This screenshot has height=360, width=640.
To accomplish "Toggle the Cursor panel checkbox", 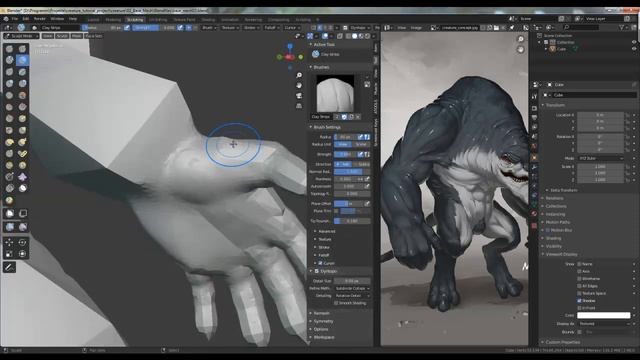I will (x=320, y=263).
